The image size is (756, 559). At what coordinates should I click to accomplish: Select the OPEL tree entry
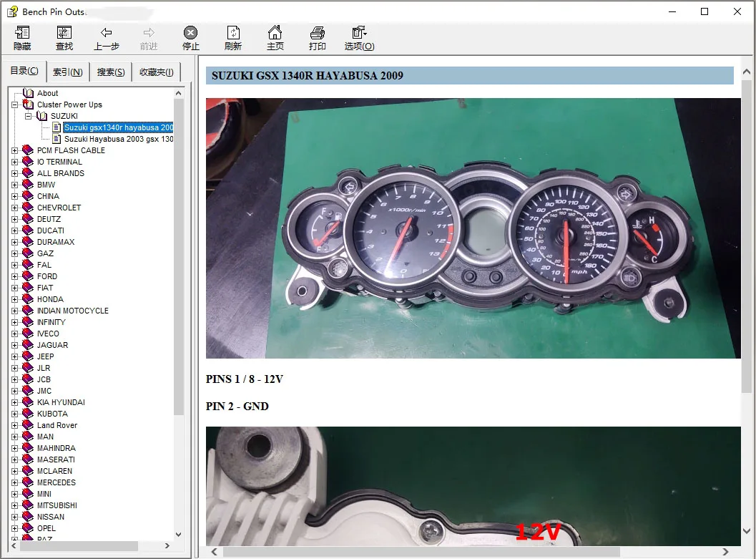46,528
